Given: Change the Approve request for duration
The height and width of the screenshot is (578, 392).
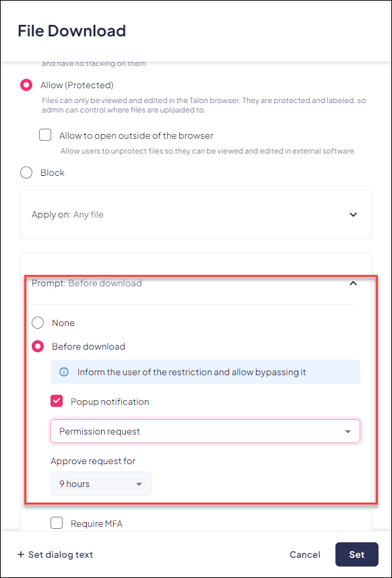Looking at the screenshot, I should 100,484.
